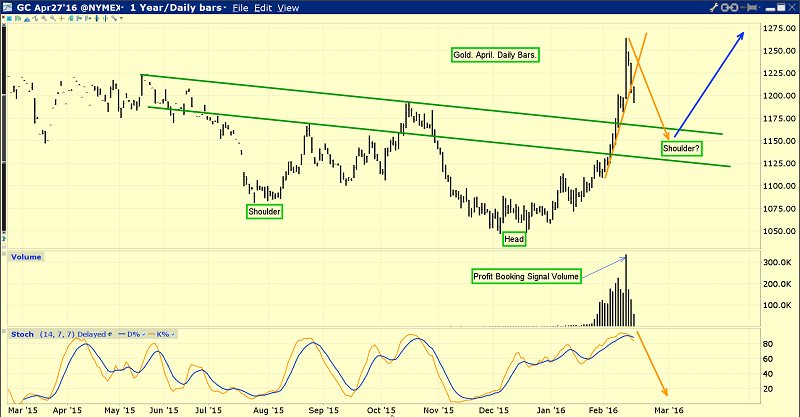Image resolution: width=800 pixels, height=417 pixels.
Task: Click the chart application icon in title bar
Action: (x=7, y=7)
